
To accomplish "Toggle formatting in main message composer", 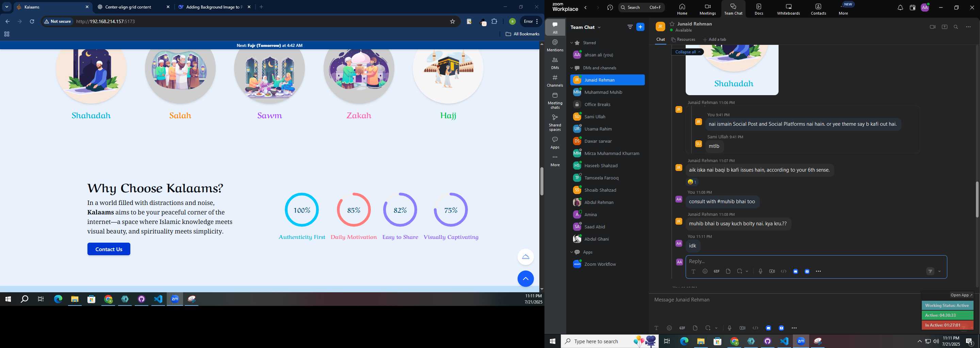I will click(656, 328).
